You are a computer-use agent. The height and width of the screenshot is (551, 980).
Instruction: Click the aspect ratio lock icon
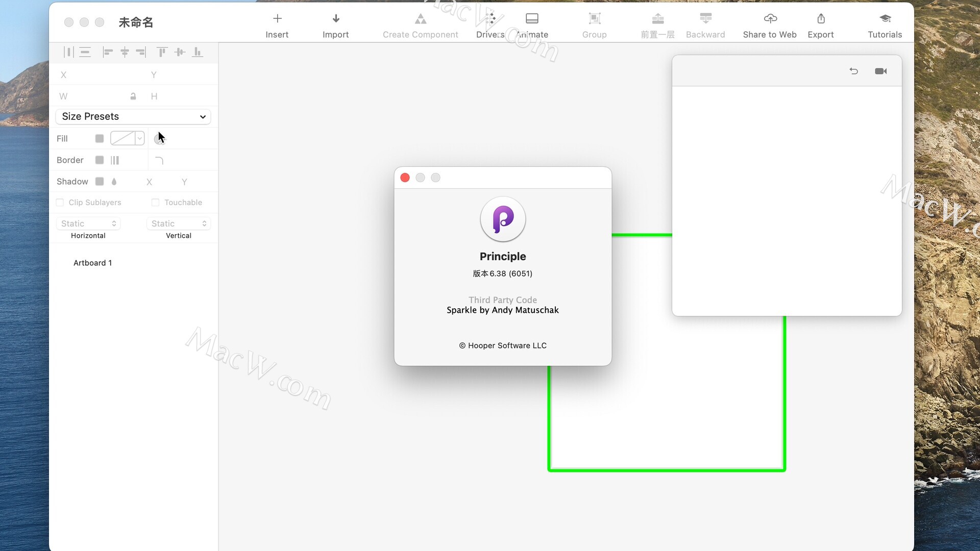pos(133,96)
